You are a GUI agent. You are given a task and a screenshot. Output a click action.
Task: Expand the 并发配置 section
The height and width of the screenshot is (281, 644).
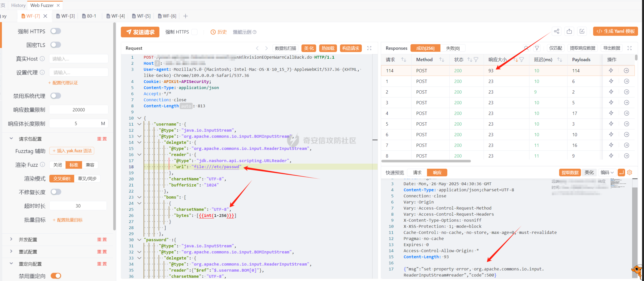(x=11, y=239)
